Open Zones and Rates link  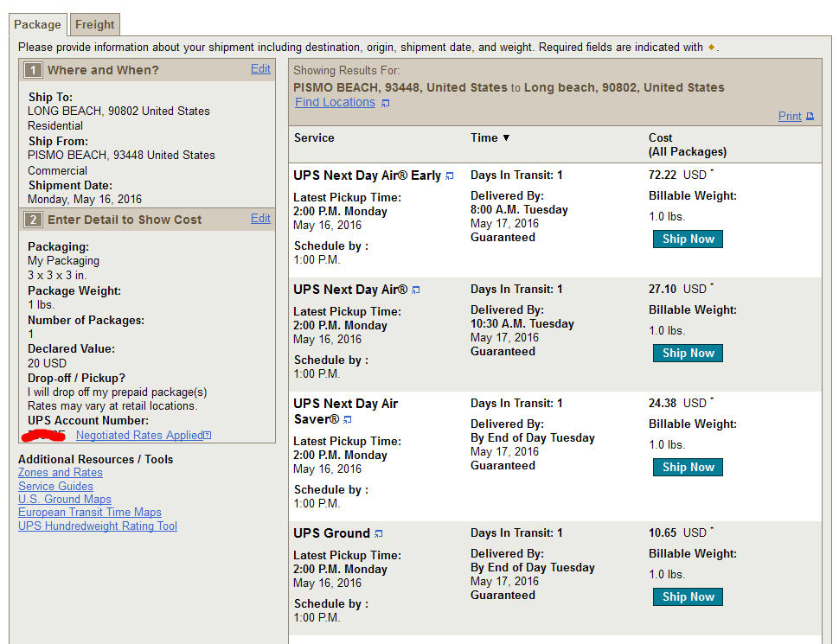pos(61,472)
